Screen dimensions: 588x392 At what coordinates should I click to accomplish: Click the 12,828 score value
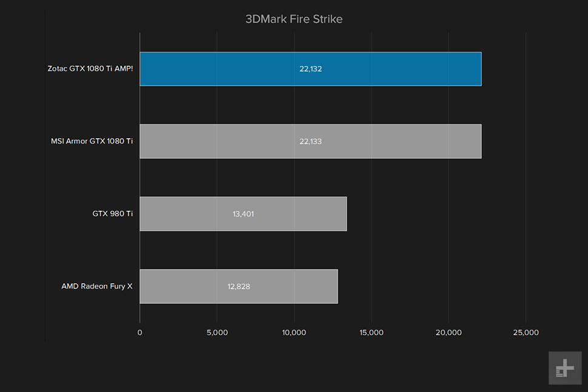(239, 287)
